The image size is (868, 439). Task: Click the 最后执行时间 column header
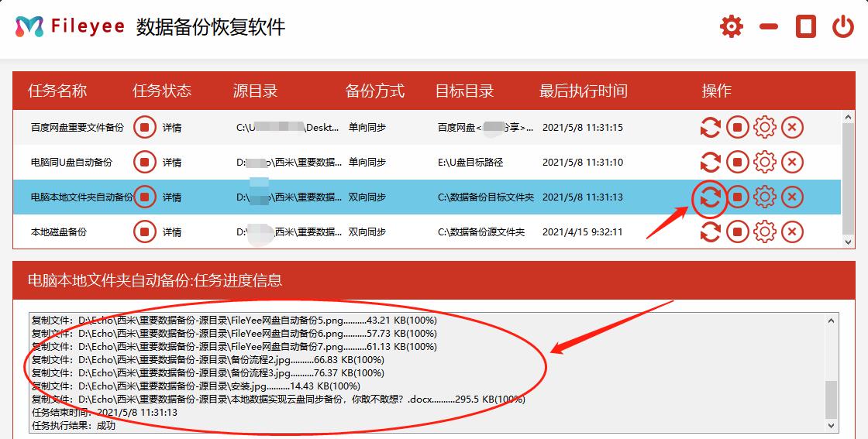[584, 91]
